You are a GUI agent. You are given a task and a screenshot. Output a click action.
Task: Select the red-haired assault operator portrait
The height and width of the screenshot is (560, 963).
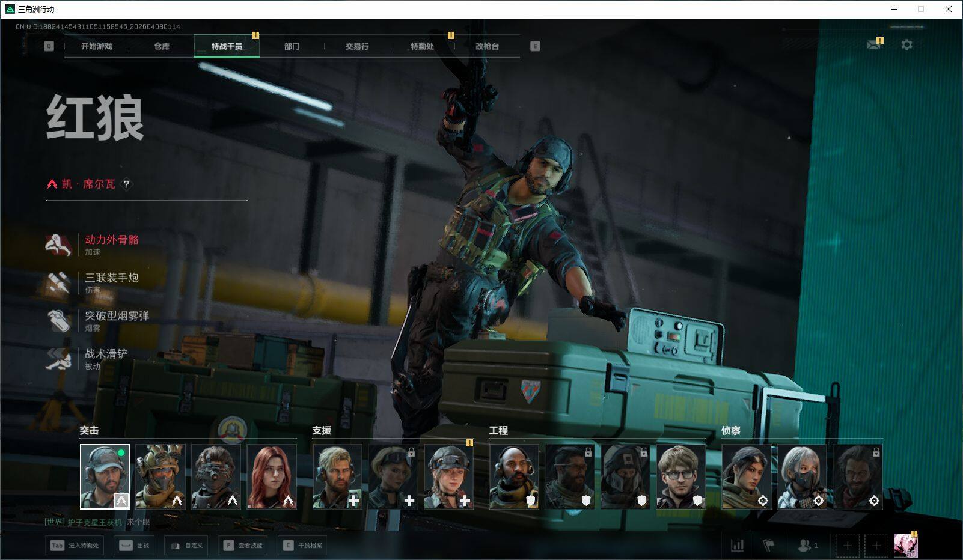pyautogui.click(x=272, y=476)
